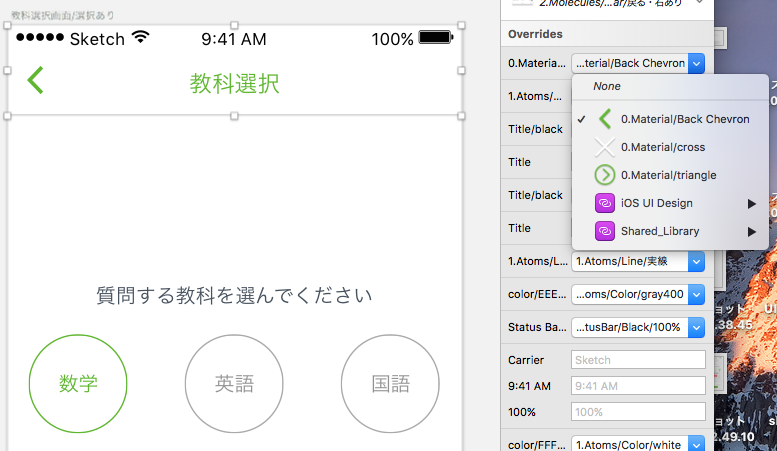Click the Carrier override text field
Screen dimensions: 777x451
pos(638,360)
